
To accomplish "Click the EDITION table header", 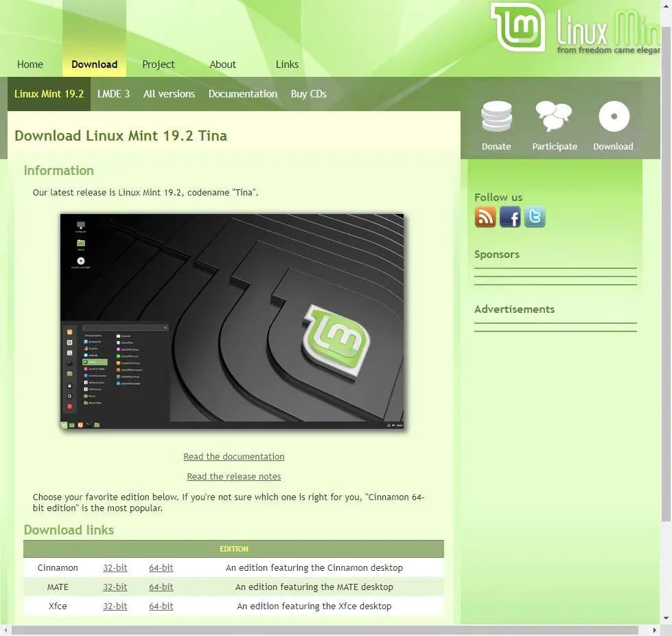I will pos(233,549).
